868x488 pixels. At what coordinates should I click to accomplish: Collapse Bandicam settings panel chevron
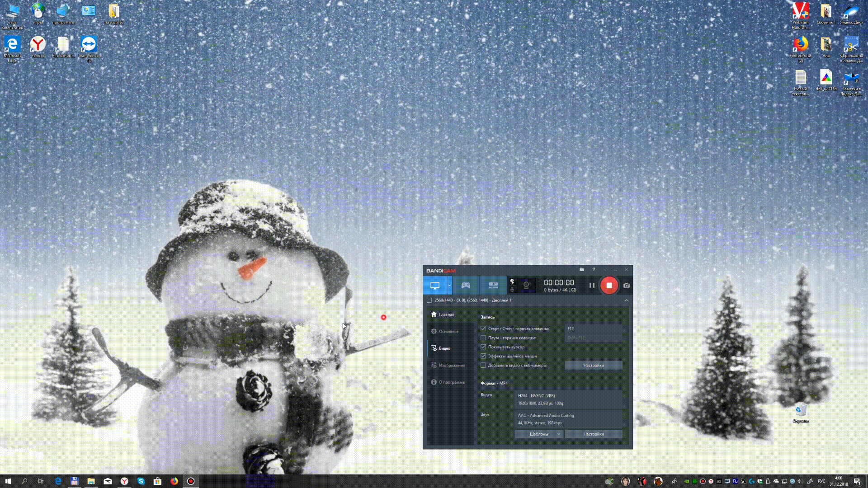click(626, 300)
